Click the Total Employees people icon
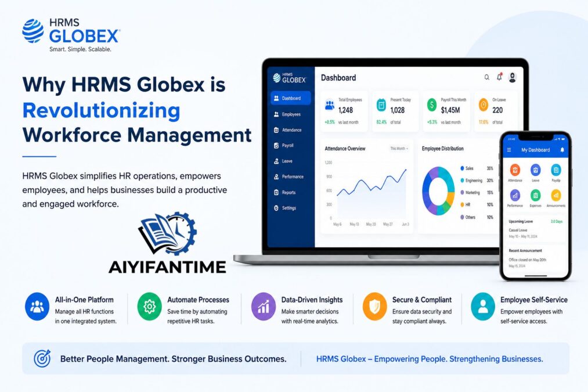Viewport: 588px width, 392px height. tap(330, 105)
